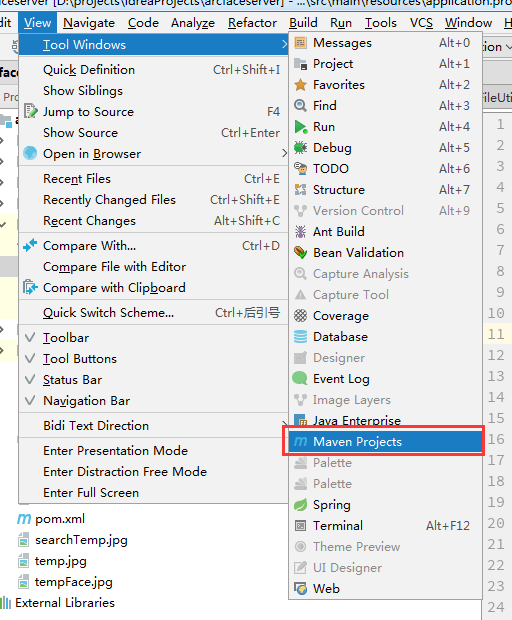This screenshot has height=620, width=512.
Task: Select Java Enterprise tool window
Action: [x=385, y=420]
